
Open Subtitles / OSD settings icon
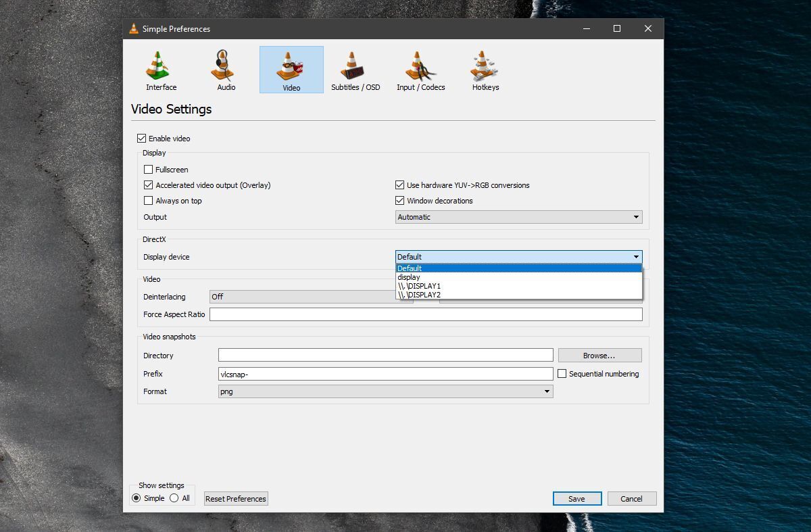tap(355, 69)
